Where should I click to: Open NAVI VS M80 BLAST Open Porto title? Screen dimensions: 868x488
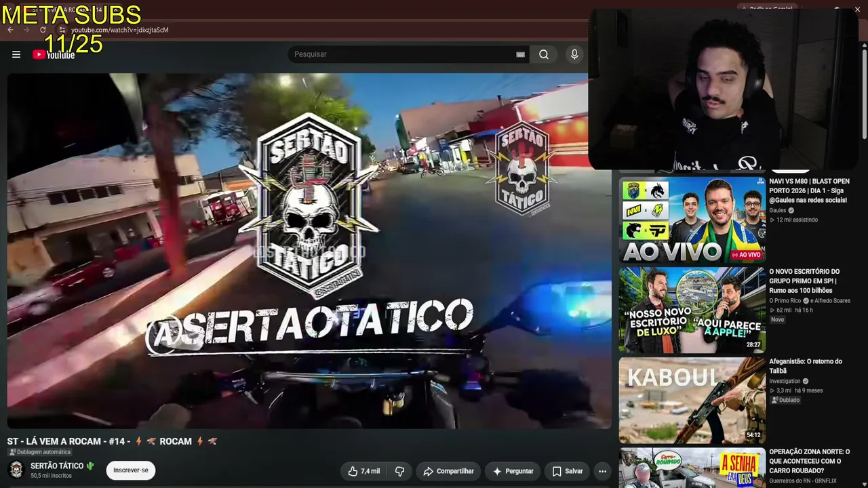pyautogui.click(x=809, y=190)
